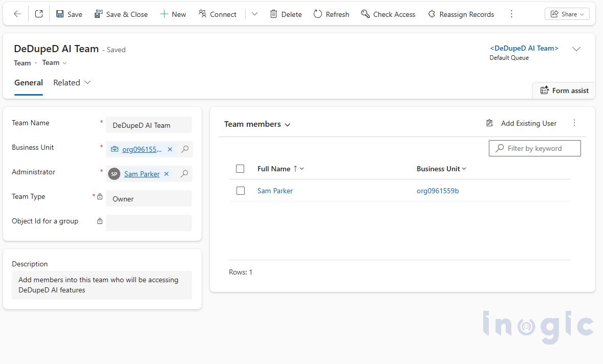The image size is (603, 364).
Task: Save the team record
Action: click(x=69, y=14)
